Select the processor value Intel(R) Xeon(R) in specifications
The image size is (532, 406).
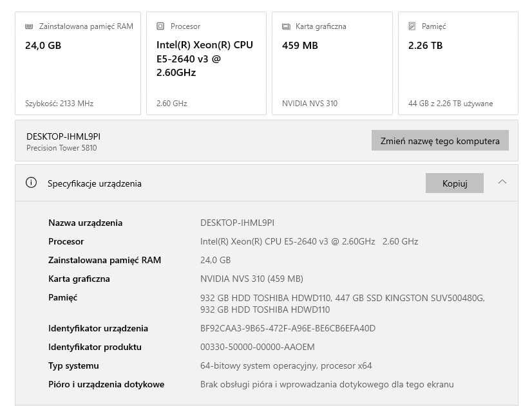[x=309, y=242]
